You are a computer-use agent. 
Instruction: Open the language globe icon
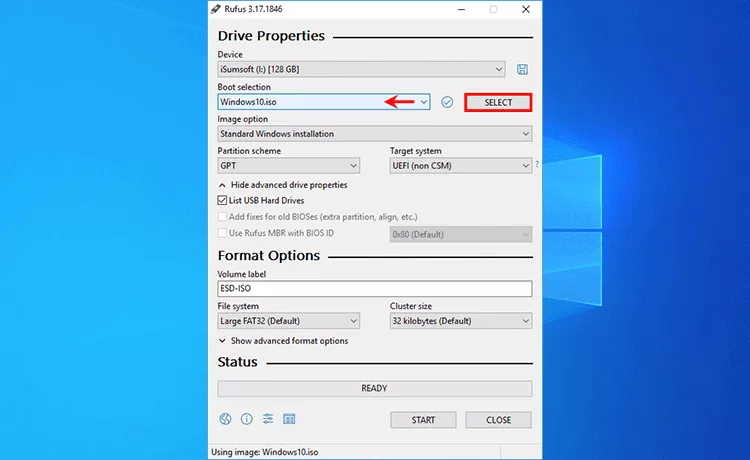[x=225, y=419]
